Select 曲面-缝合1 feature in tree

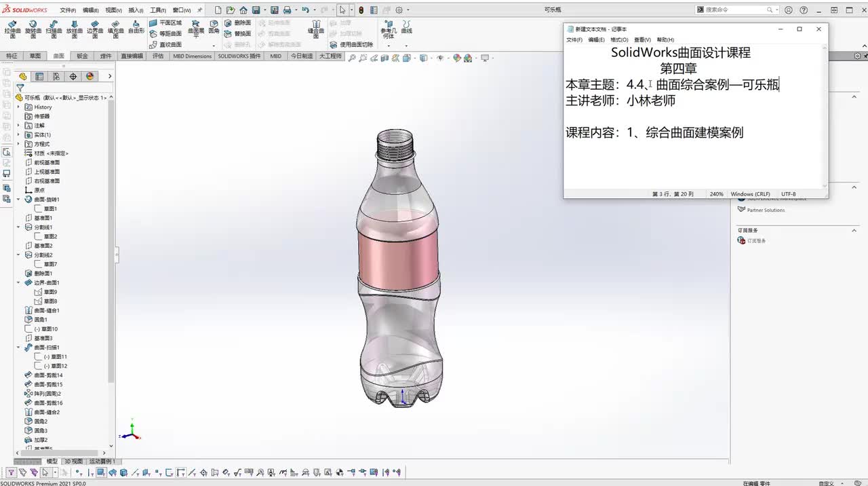pos(42,310)
